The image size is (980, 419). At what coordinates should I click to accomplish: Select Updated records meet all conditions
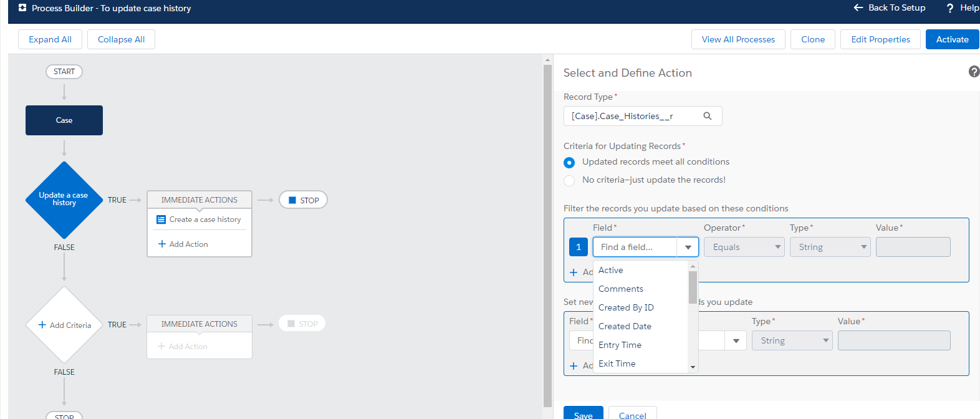(569, 162)
